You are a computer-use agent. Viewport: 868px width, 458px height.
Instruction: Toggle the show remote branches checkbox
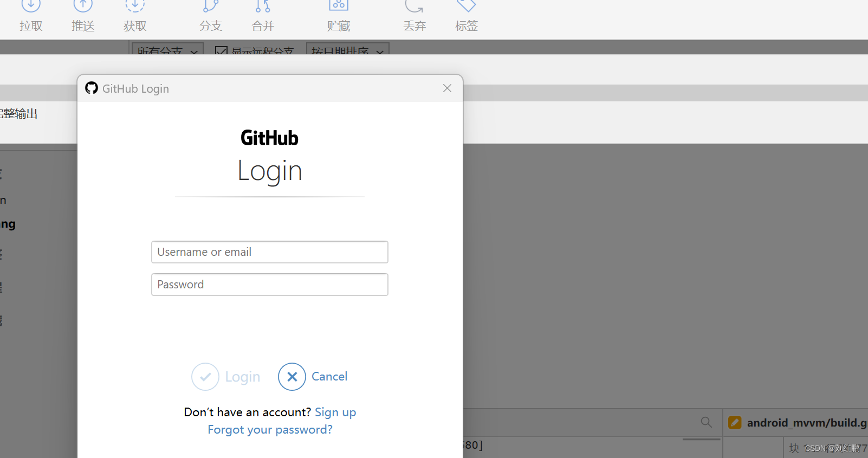pos(221,50)
